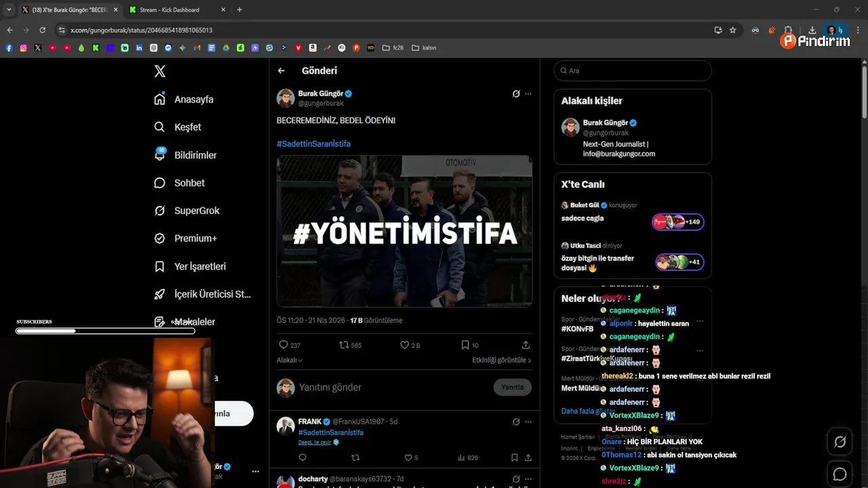Click Deepl. ile çevir under FRANK's reply
868x488 pixels.
[315, 442]
